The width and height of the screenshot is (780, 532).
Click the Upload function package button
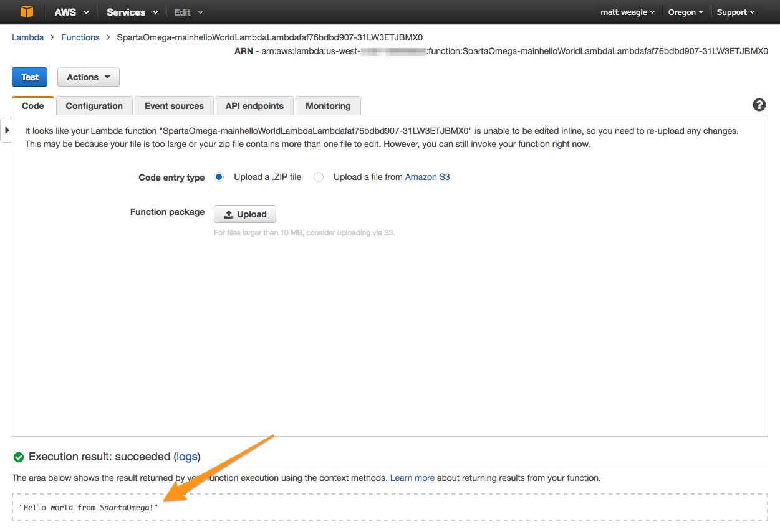245,214
